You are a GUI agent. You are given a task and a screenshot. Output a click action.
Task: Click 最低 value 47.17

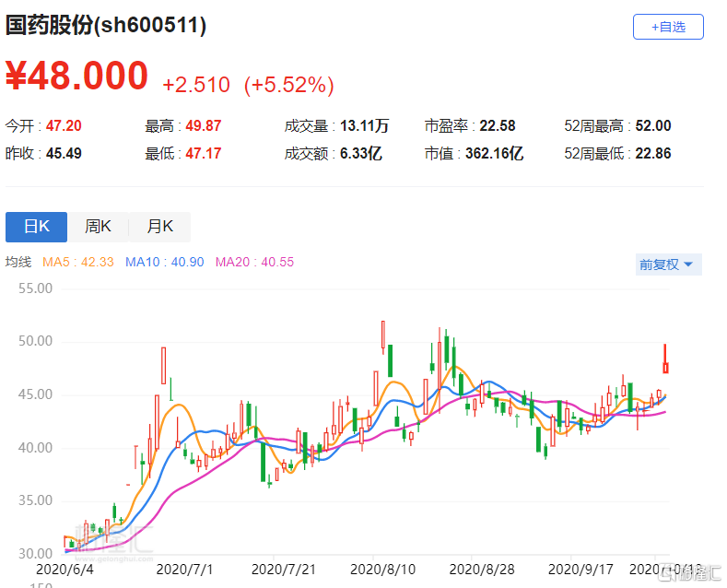click(204, 154)
